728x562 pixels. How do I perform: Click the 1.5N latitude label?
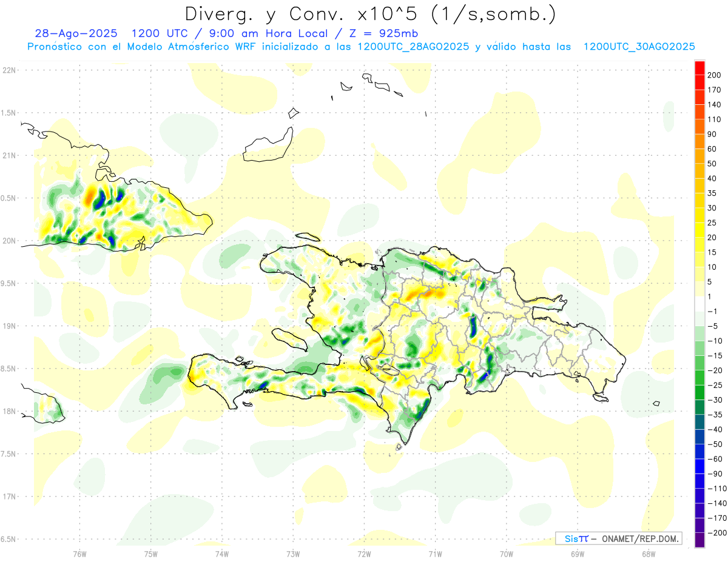click(9, 113)
